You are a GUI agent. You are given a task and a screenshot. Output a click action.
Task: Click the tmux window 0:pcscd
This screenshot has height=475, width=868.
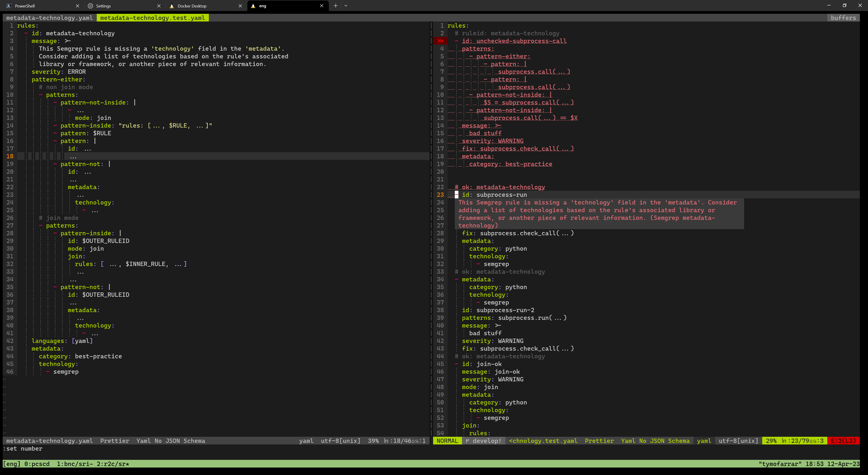pyautogui.click(x=37, y=463)
